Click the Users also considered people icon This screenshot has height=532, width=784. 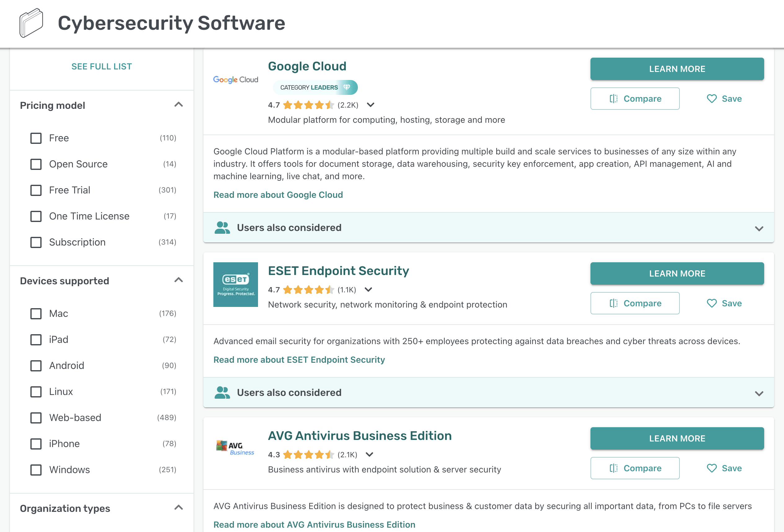[x=222, y=228]
